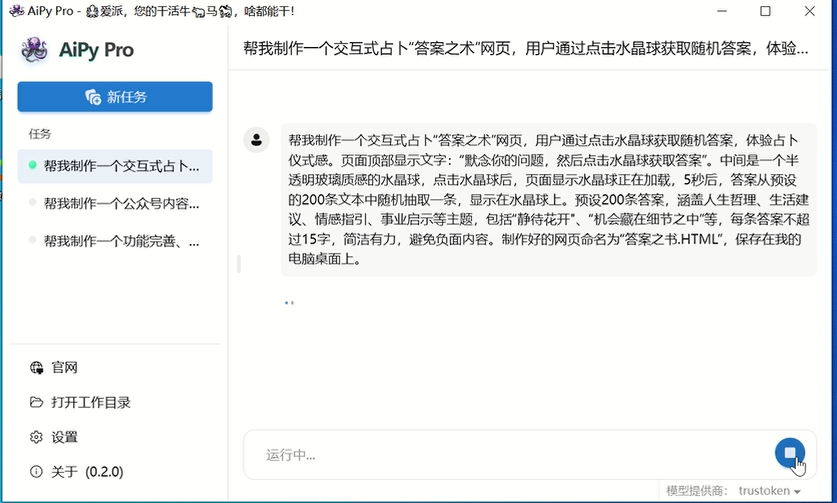Viewport: 837px width, 503px height.
Task: Maximize the AiPy Pro window
Action: pyautogui.click(x=765, y=11)
